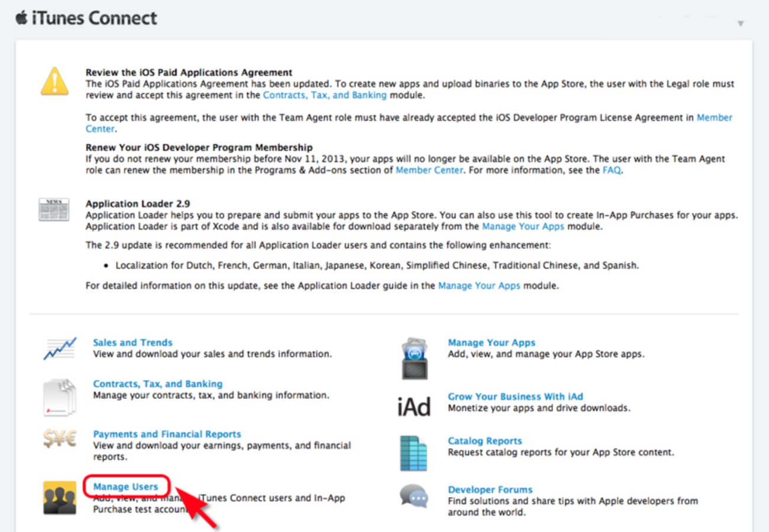Click the FAQ link in the renewal notice
This screenshot has height=532, width=769.
tap(612, 170)
